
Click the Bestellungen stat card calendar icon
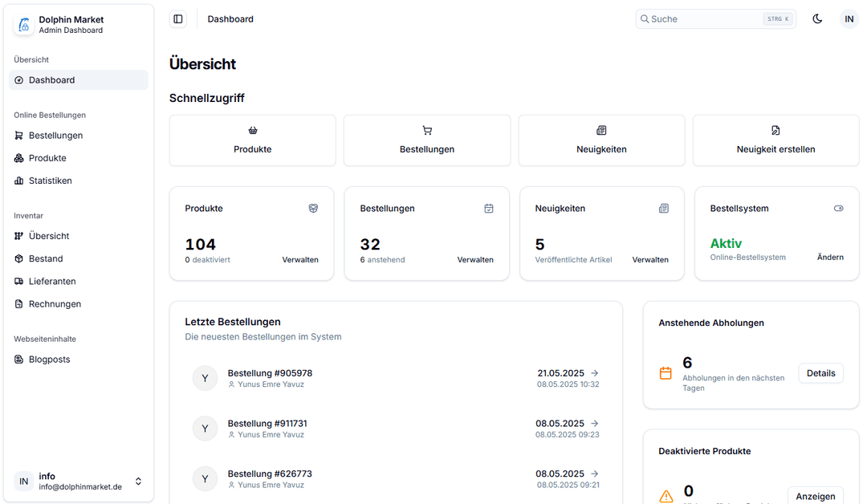(489, 209)
